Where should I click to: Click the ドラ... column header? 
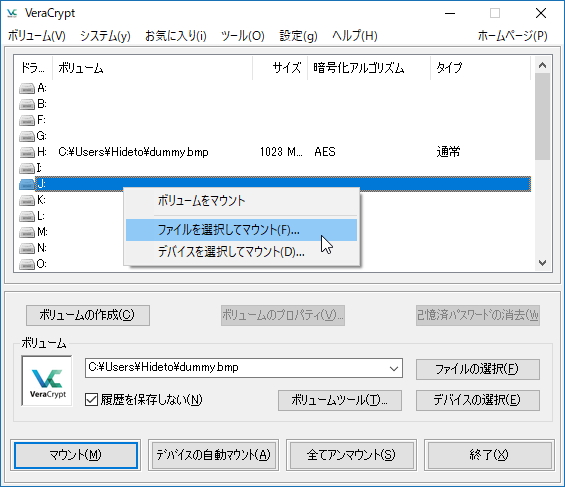click(x=33, y=68)
